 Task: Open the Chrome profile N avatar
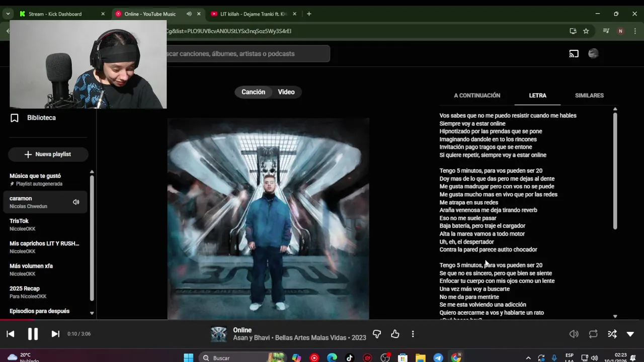tap(620, 31)
